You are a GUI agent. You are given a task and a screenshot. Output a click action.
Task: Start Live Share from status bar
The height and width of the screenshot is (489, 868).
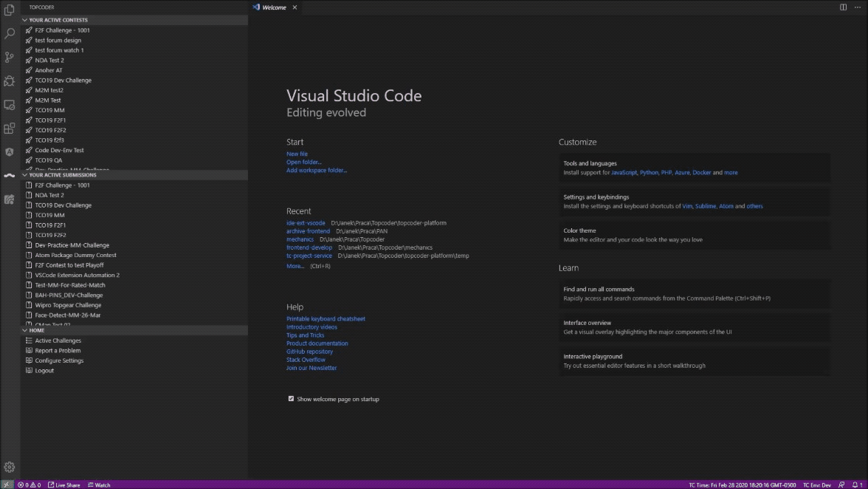pyautogui.click(x=63, y=485)
